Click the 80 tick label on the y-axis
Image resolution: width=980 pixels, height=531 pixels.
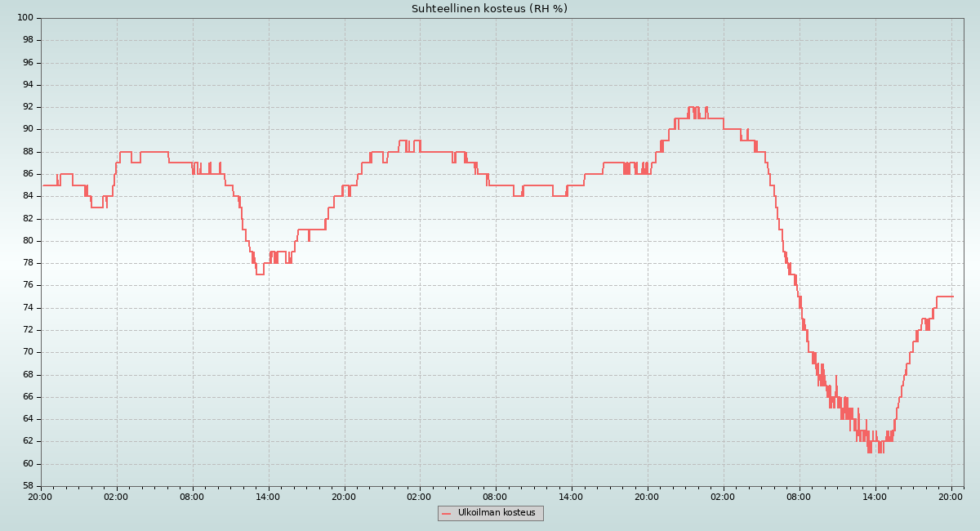tap(27, 241)
